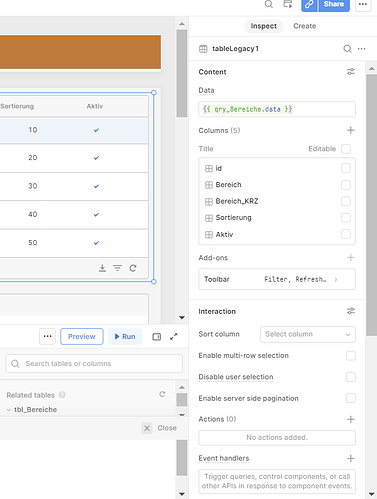Image resolution: width=377 pixels, height=499 pixels.
Task: Expand the Toolbar add-on settings
Action: [277, 279]
